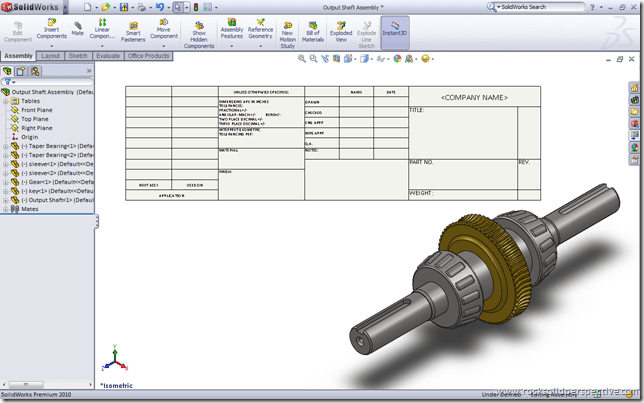This screenshot has height=403, width=644.
Task: Click Zoom to Area icon
Action: [313, 59]
